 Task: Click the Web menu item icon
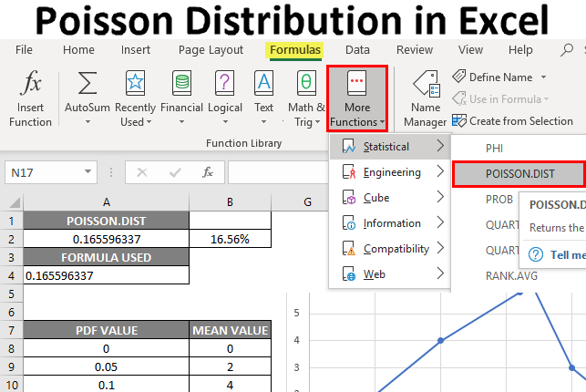click(349, 273)
